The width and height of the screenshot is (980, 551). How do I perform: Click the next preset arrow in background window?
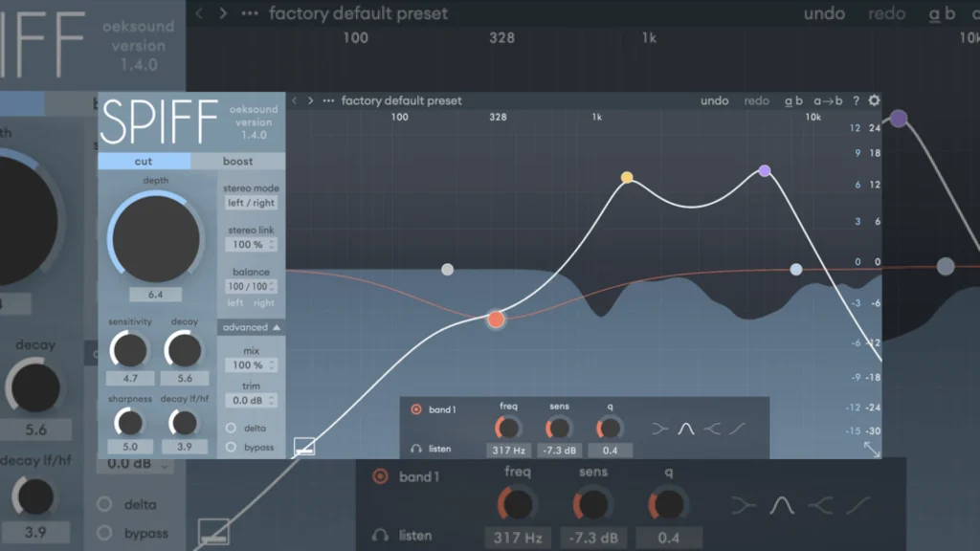click(x=223, y=13)
